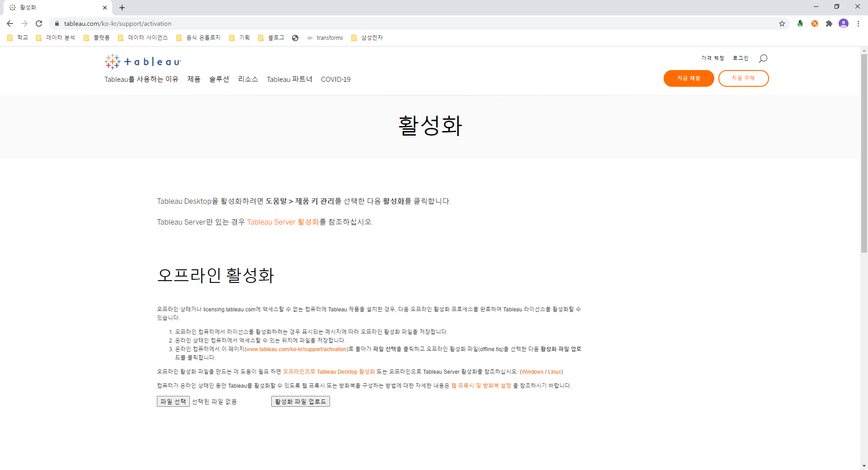Viewport: 868px width, 470px height.
Task: Open the COVID-19 menu item
Action: pos(336,79)
